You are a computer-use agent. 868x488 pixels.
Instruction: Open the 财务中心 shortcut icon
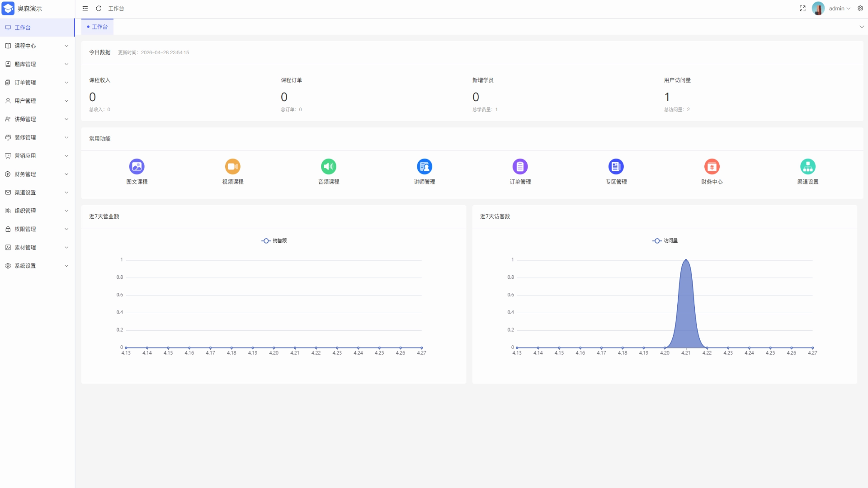click(712, 167)
